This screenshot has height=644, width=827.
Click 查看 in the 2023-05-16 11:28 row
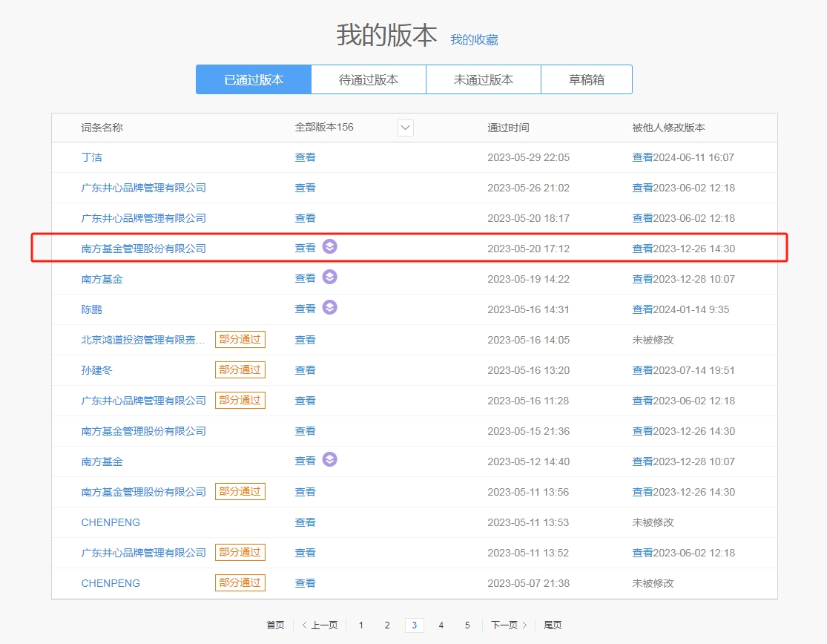coord(305,401)
